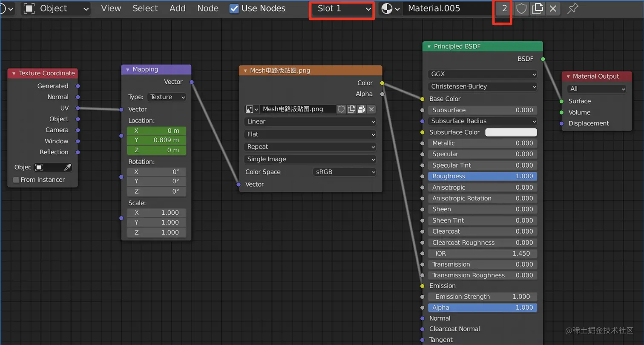Open the View menu

pos(111,9)
